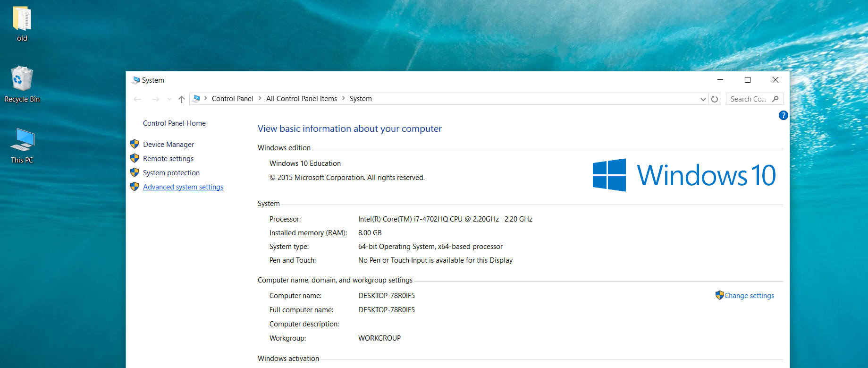
Task: Open recent locations dropdown arrow
Action: click(x=169, y=99)
